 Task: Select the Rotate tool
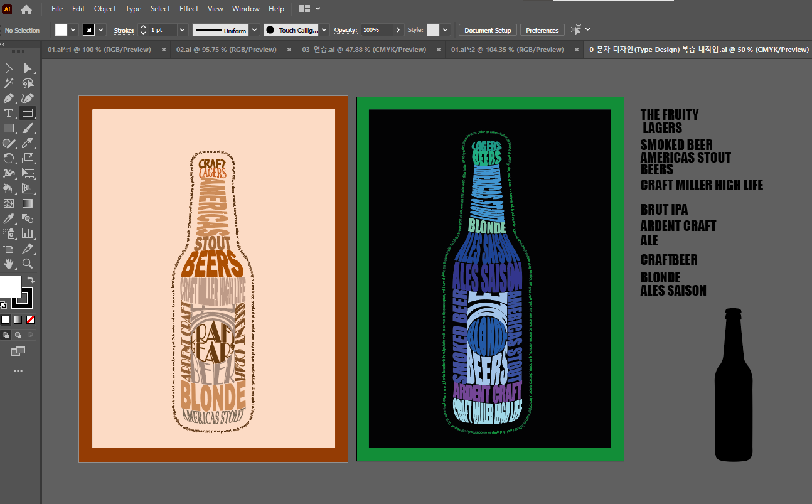click(9, 158)
